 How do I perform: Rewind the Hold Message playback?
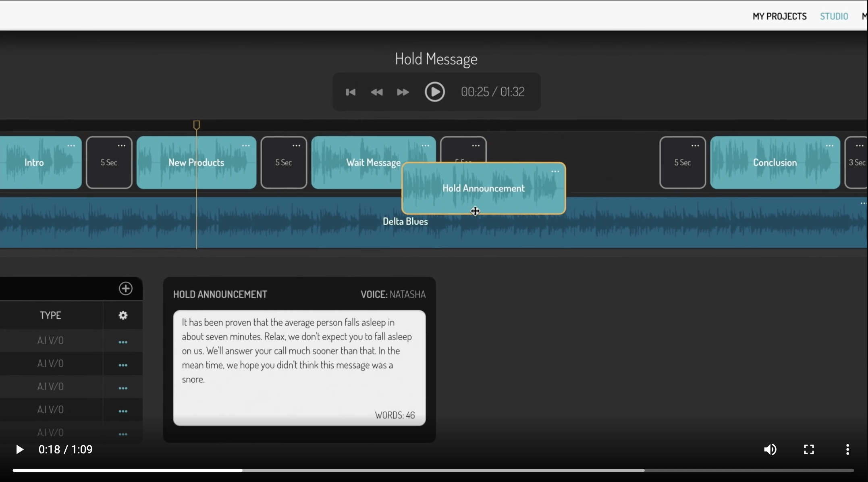[377, 92]
